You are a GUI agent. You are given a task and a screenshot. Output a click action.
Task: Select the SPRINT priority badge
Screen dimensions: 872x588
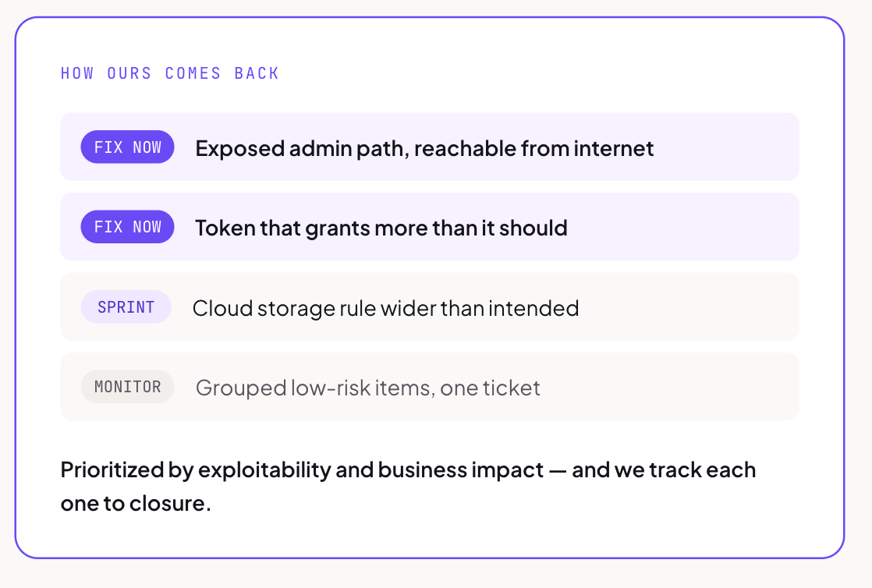(126, 306)
